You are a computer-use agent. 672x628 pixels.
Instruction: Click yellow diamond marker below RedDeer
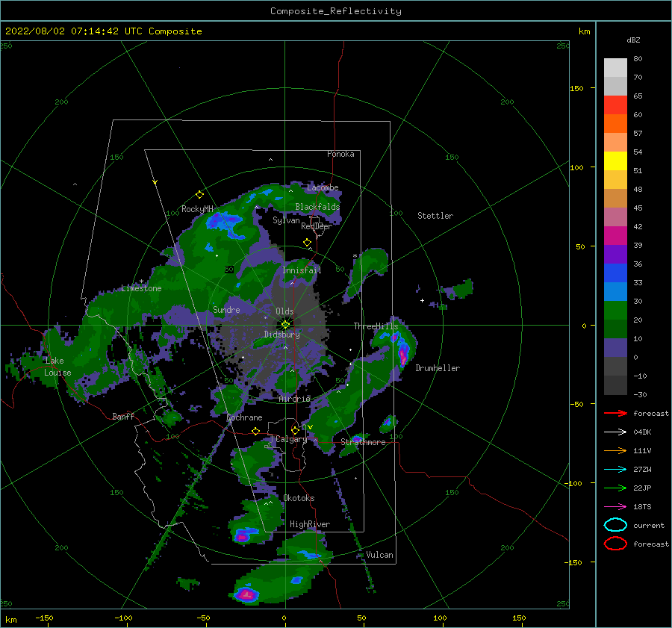307,243
